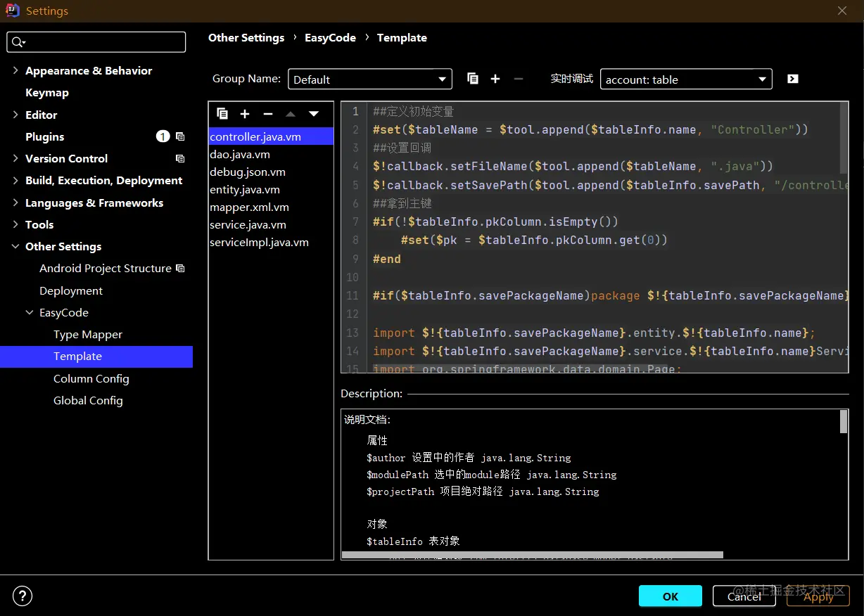Select the Template settings item
864x616 pixels.
pyautogui.click(x=96, y=357)
